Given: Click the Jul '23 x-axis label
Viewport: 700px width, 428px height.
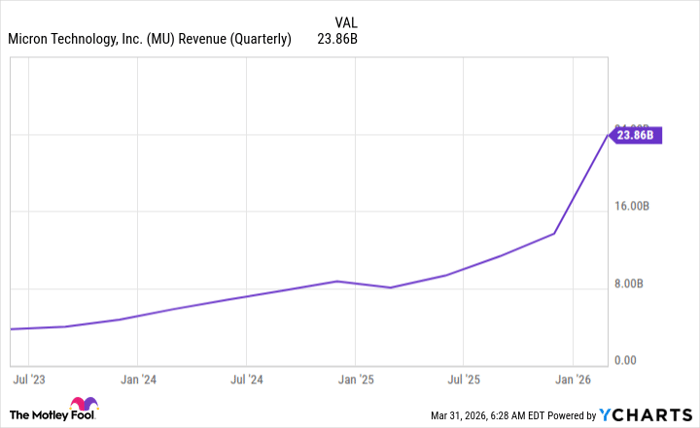Looking at the screenshot, I should [29, 380].
